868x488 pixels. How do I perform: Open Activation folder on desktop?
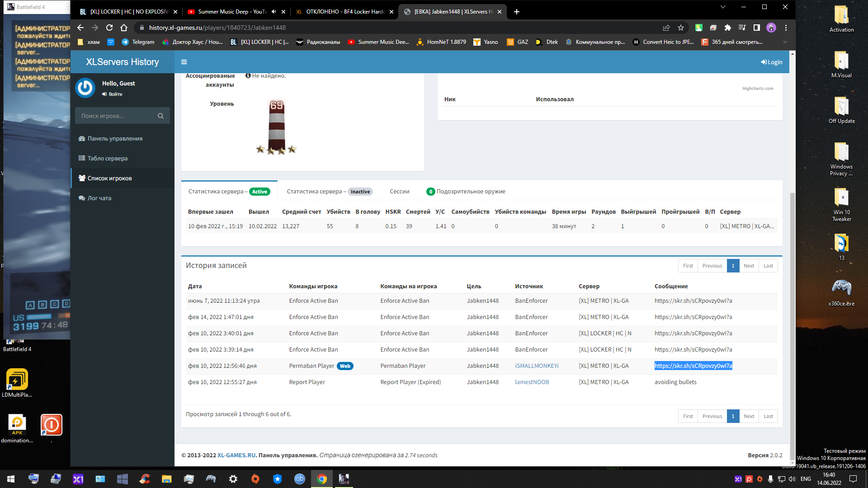point(841,19)
